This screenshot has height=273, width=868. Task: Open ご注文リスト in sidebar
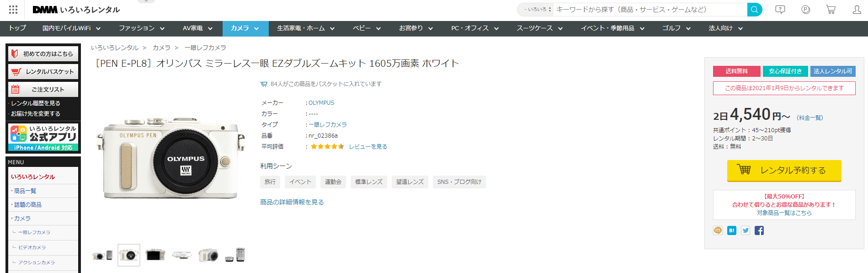43,89
